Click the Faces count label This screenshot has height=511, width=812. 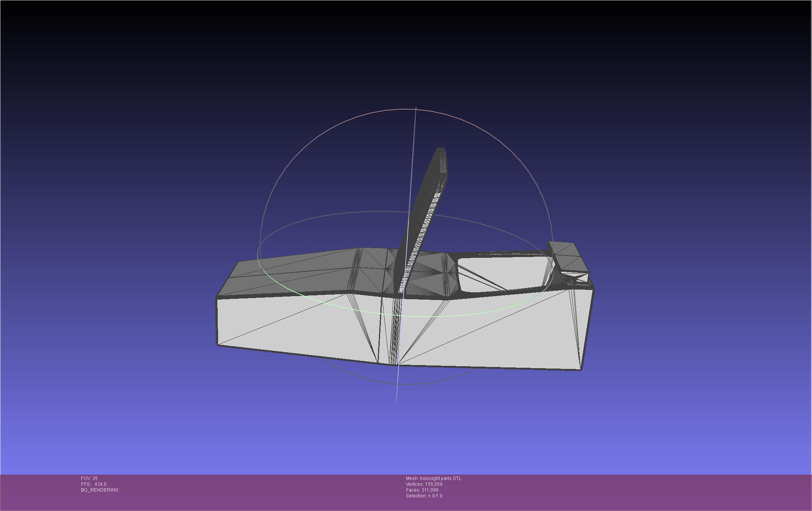422,490
